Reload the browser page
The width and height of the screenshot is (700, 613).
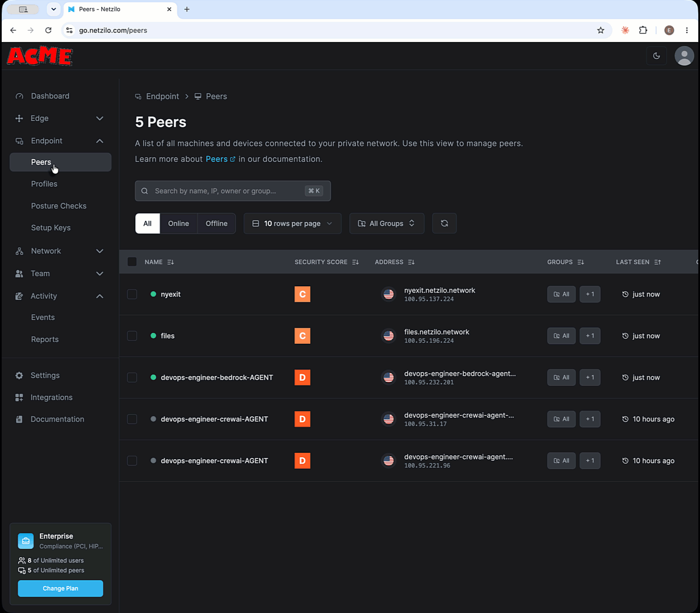pos(48,30)
